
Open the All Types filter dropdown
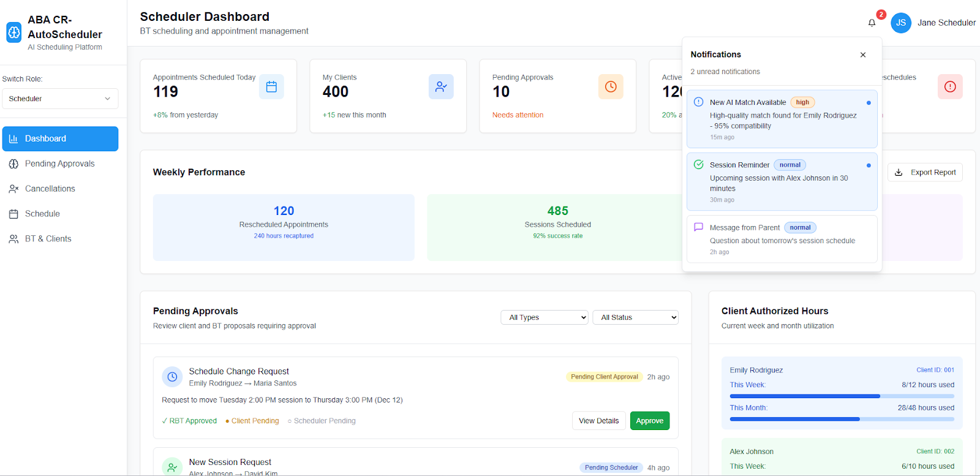click(545, 317)
